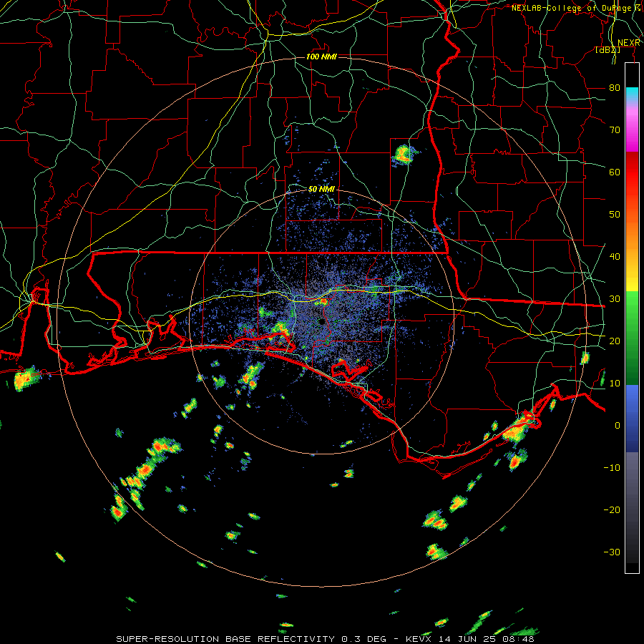This screenshot has height=644, width=644.
Task: Click the 40 value on the dBZ scale
Action: (x=615, y=257)
